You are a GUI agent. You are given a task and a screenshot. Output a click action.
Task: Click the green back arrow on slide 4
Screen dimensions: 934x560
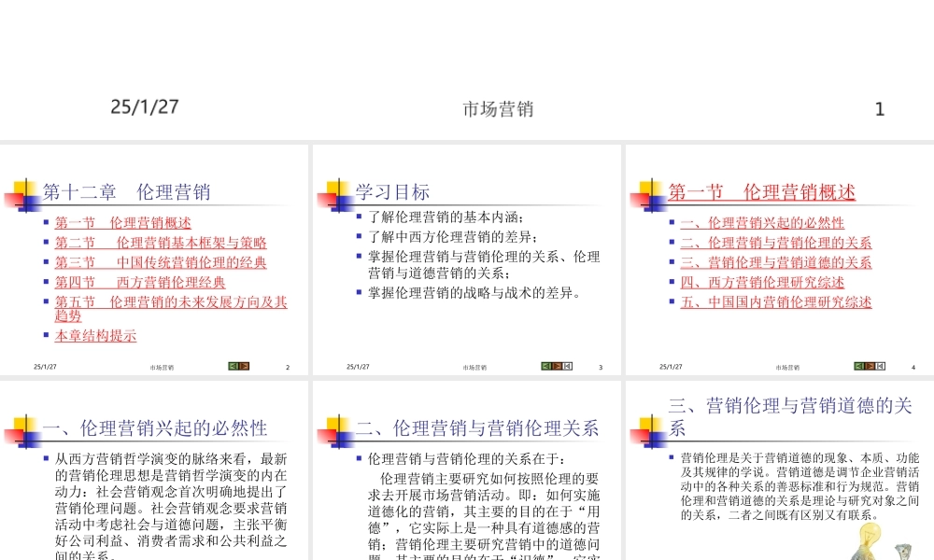859,366
